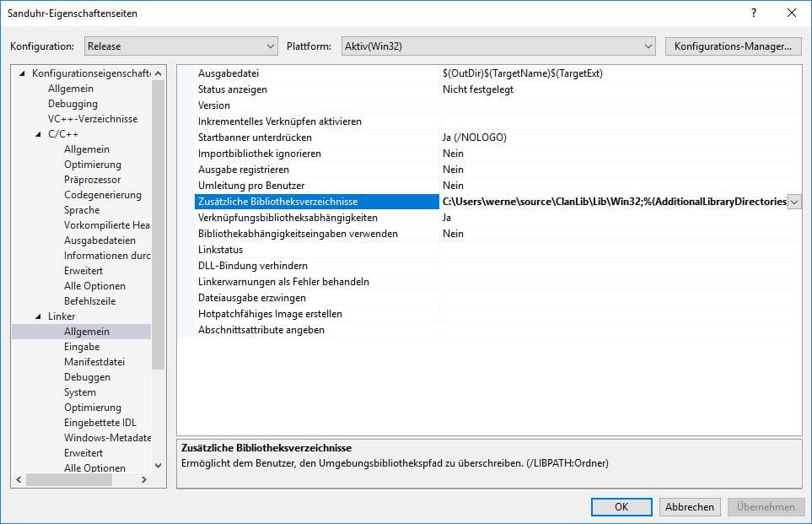Select Eingabe under the Linker node
812x524 pixels.
click(82, 347)
